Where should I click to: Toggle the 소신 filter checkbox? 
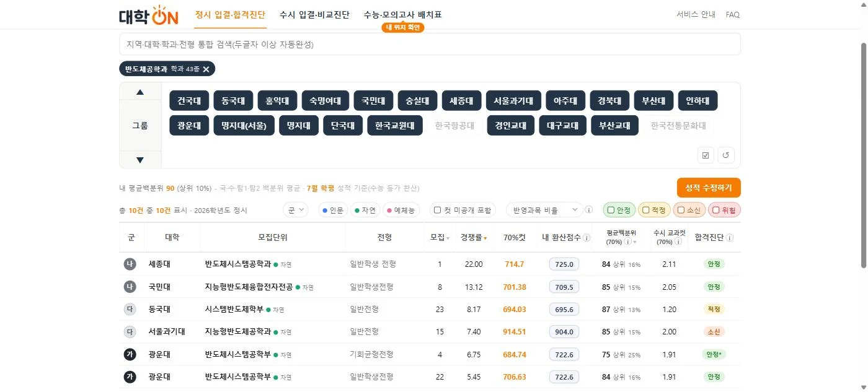681,210
